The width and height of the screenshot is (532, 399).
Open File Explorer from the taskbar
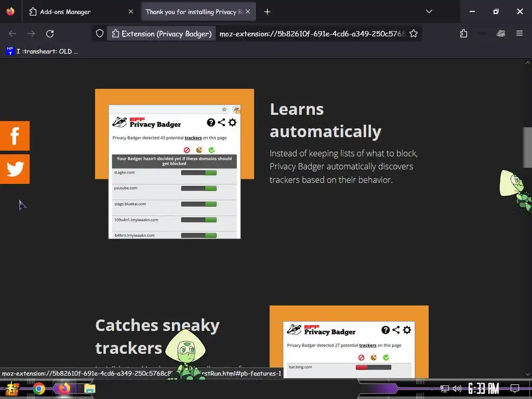(x=89, y=389)
